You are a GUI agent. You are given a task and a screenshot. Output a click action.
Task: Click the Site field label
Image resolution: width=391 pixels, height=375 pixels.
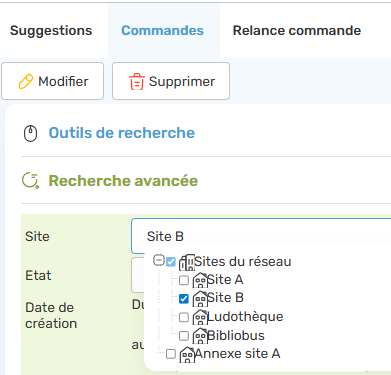click(37, 236)
